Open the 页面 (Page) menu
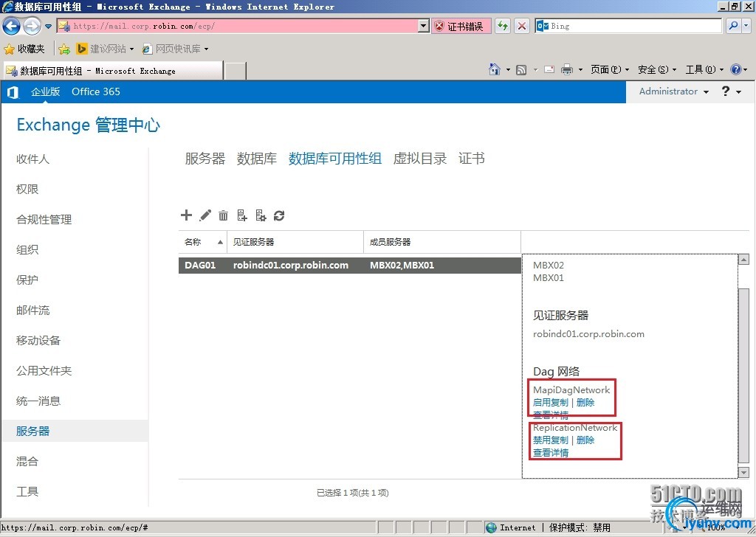The height and width of the screenshot is (537, 756). (610, 70)
